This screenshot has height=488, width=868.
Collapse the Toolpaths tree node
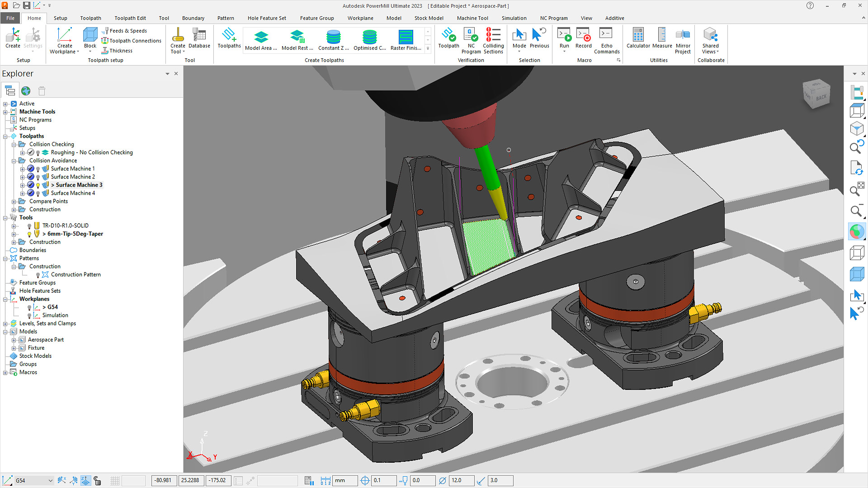[x=4, y=136]
